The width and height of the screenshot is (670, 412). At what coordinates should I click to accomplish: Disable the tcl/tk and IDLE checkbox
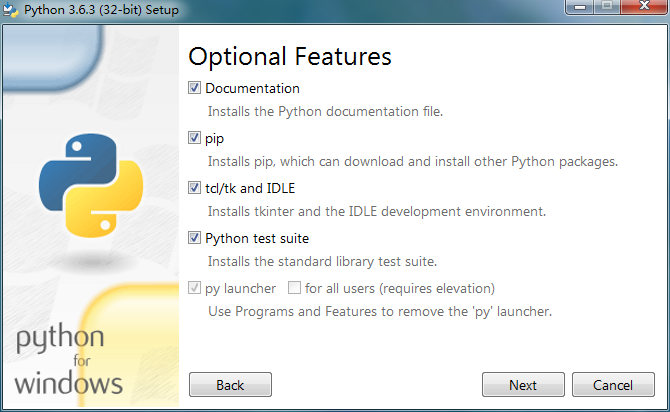(x=194, y=188)
